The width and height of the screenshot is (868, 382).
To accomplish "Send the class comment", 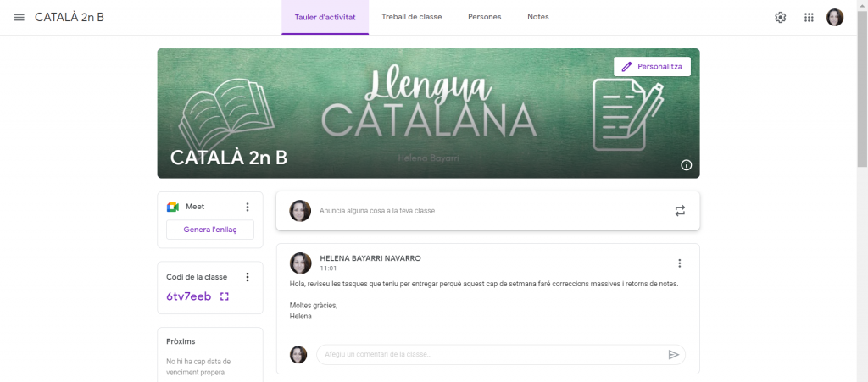I will point(674,354).
